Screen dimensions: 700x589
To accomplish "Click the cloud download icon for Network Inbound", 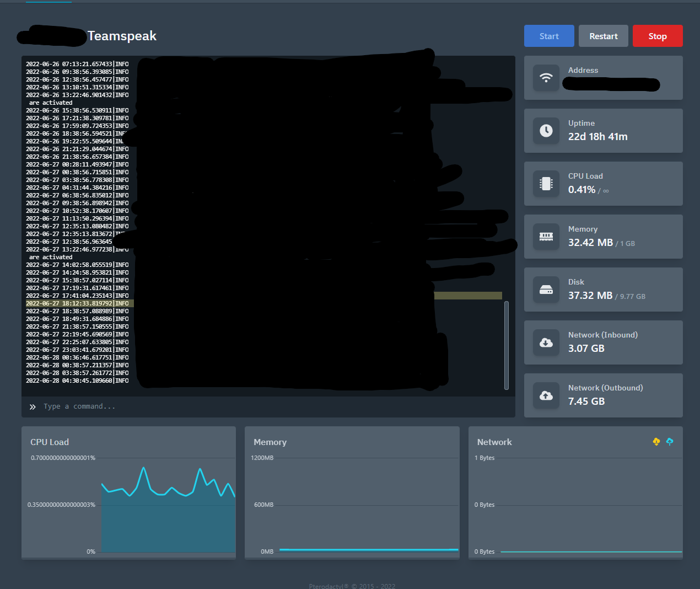I will [x=546, y=342].
